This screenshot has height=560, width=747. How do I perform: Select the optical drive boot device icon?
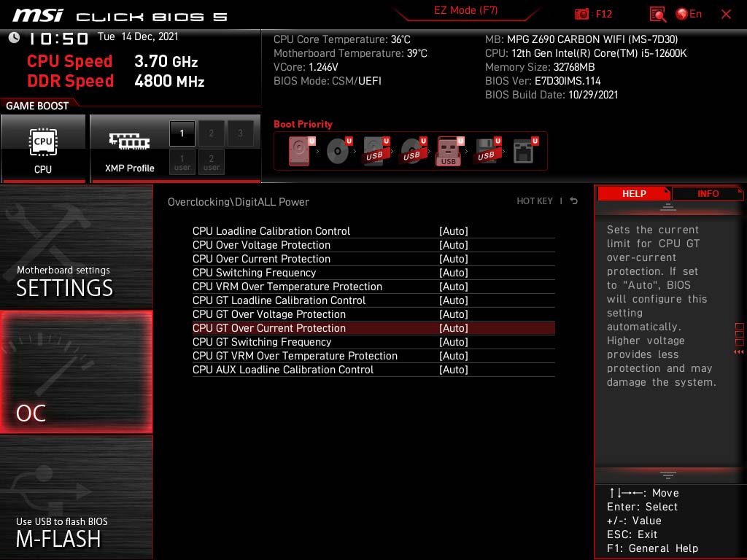point(339,151)
